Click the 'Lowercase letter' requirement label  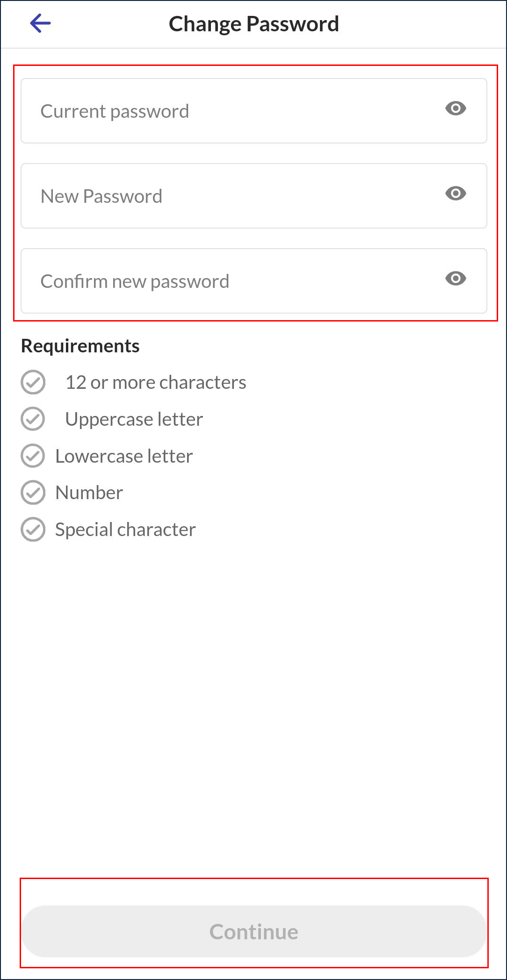click(124, 456)
